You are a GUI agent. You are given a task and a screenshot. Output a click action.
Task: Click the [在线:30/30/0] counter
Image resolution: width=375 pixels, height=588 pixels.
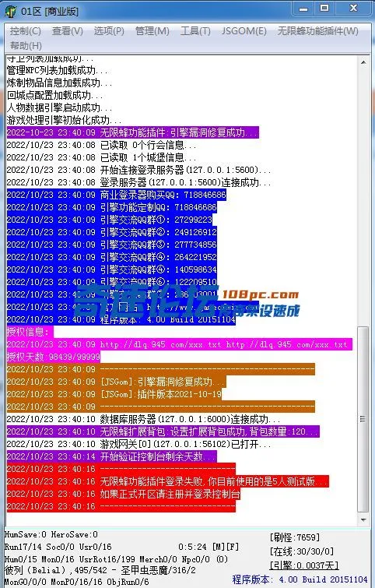[302, 551]
